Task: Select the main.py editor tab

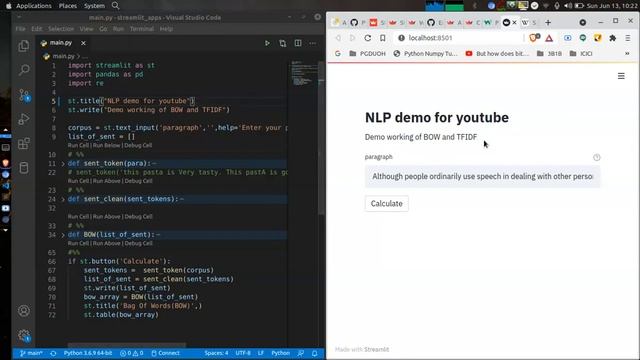Action: pos(60,43)
